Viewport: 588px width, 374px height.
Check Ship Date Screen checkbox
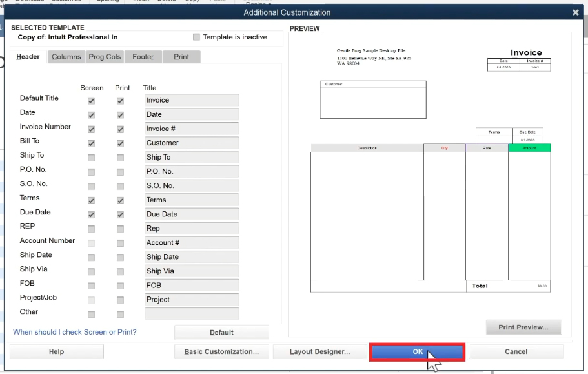point(91,257)
